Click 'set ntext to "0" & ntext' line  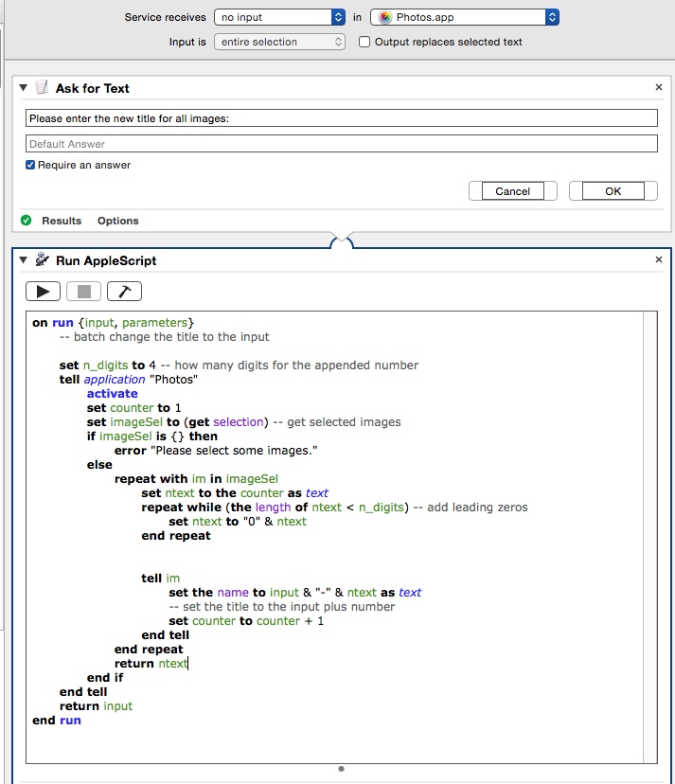pyautogui.click(x=238, y=522)
